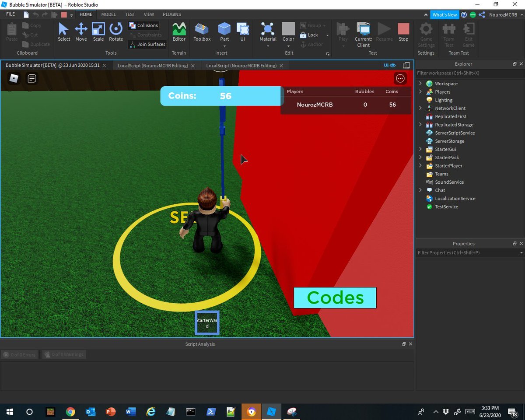
Task: Open the UI insert tool
Action: pos(242,32)
